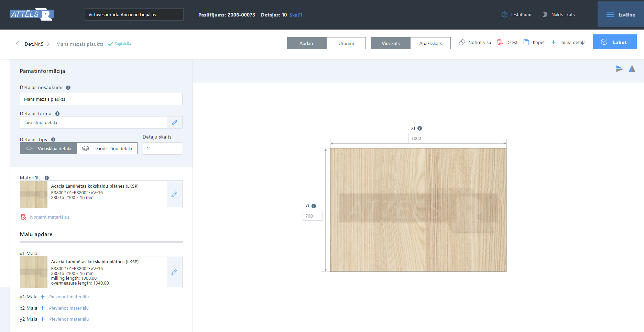The image size is (644, 332).
Task: Mirror the detail horizontally
Action: click(x=632, y=69)
